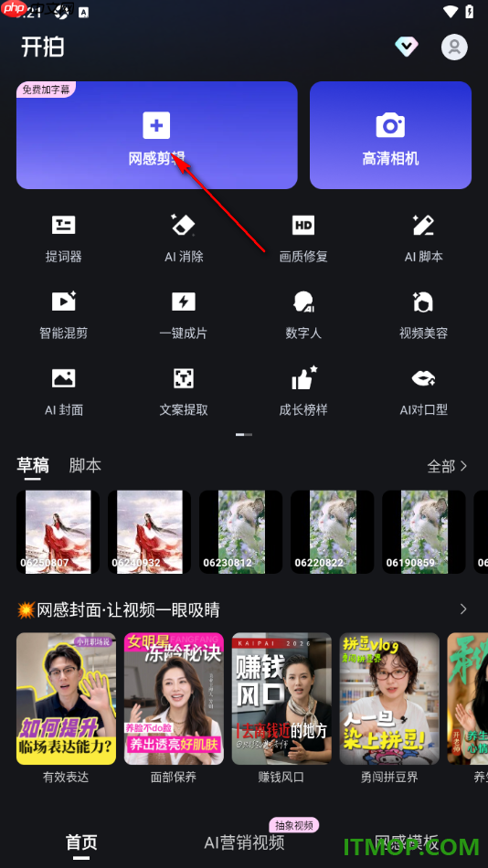Tap the 网感封面·让视频一眼吸睛 heading
The width and height of the screenshot is (488, 868).
[x=119, y=610]
